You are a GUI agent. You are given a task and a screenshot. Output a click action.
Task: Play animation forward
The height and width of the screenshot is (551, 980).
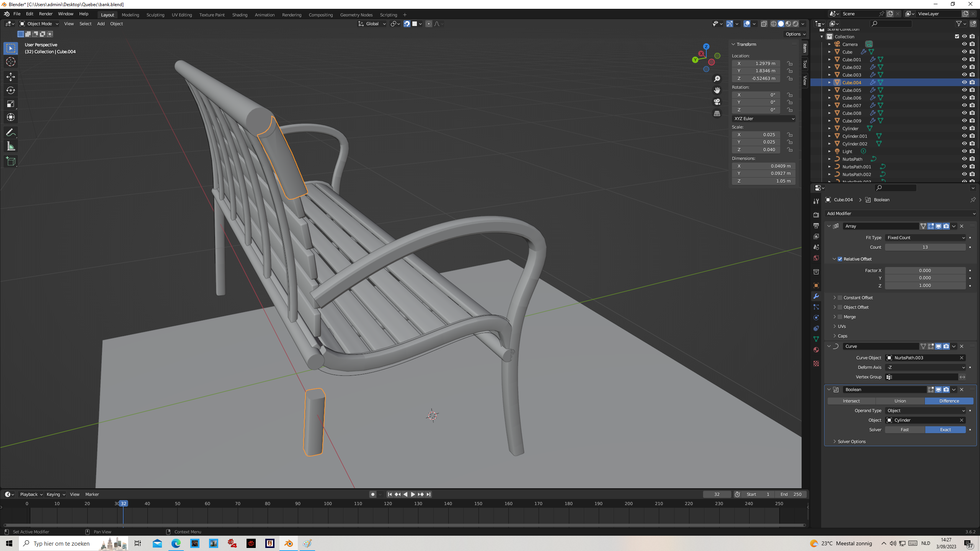413,494
